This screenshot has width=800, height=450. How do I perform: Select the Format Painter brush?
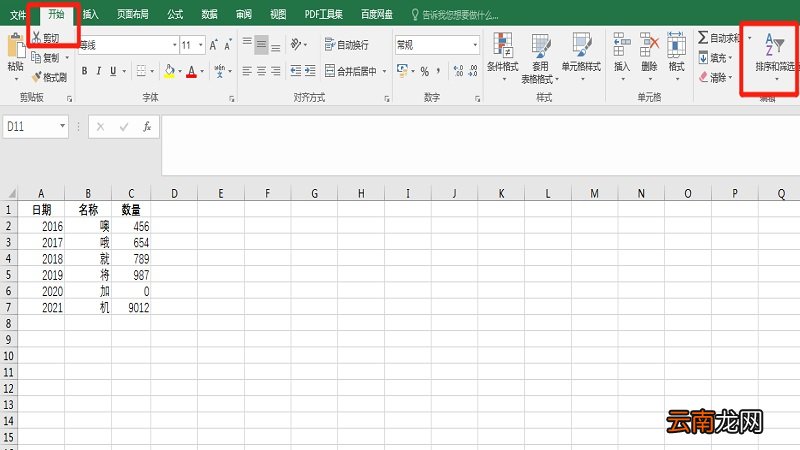pyautogui.click(x=37, y=77)
